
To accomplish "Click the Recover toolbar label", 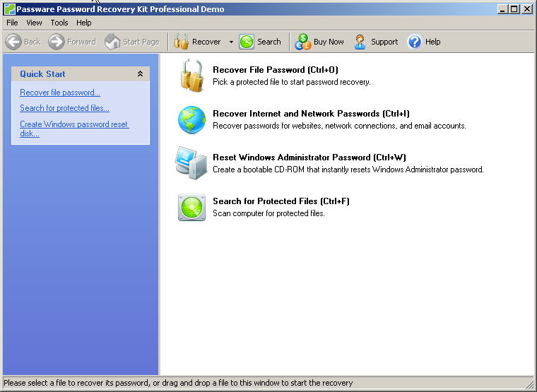I will [x=206, y=42].
